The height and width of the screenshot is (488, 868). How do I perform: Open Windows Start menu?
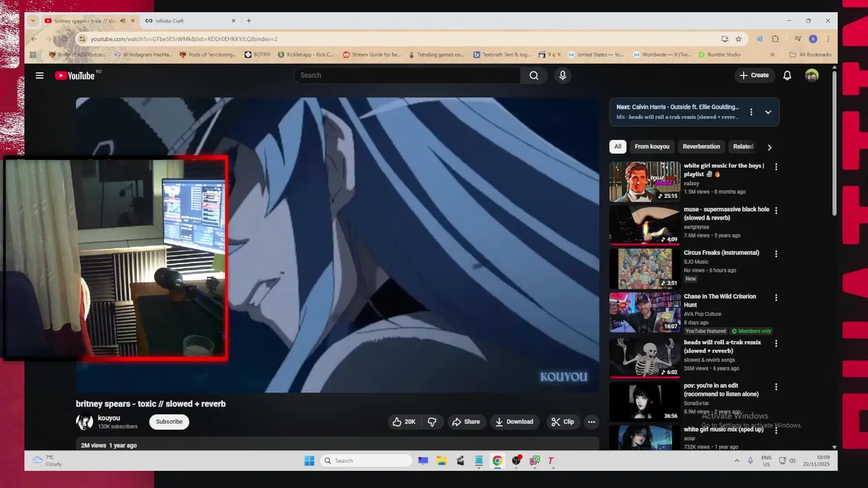tap(309, 461)
